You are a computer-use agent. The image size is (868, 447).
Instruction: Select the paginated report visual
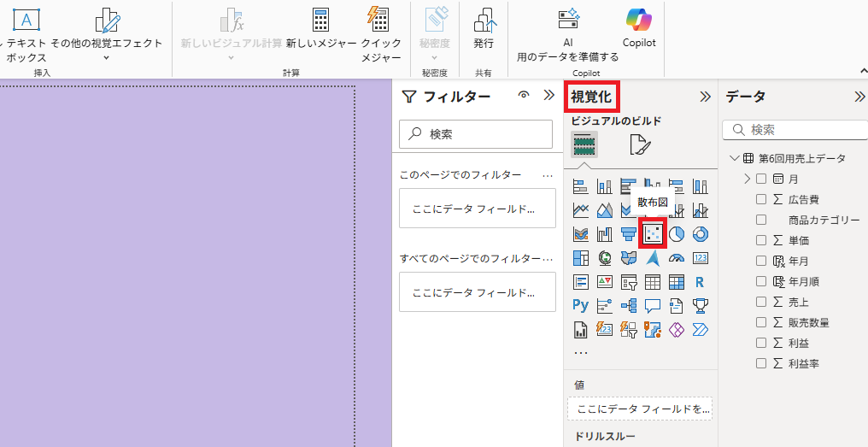point(580,330)
